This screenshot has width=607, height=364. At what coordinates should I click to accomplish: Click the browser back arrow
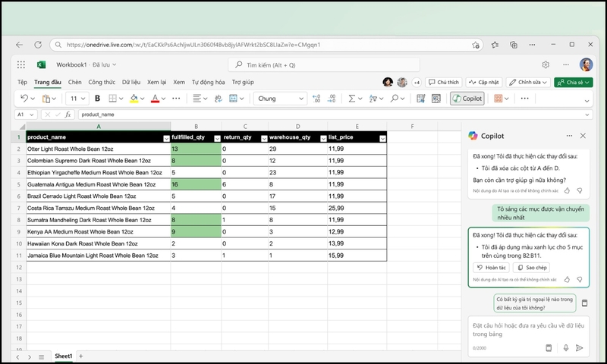(20, 45)
